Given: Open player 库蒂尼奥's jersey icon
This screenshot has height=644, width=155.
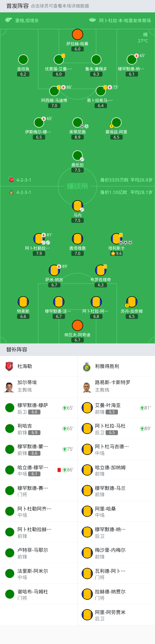Looking at the screenshot, I should pyautogui.click(x=77, y=123).
